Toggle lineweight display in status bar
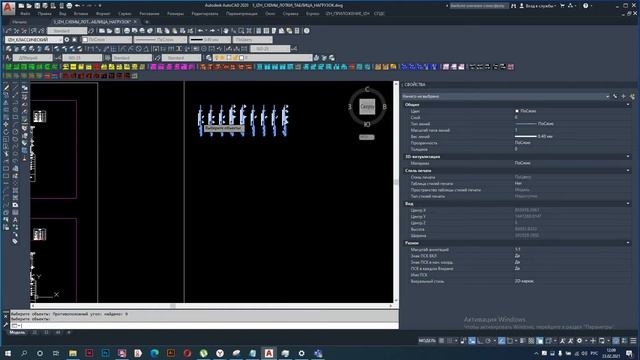 click(523, 340)
